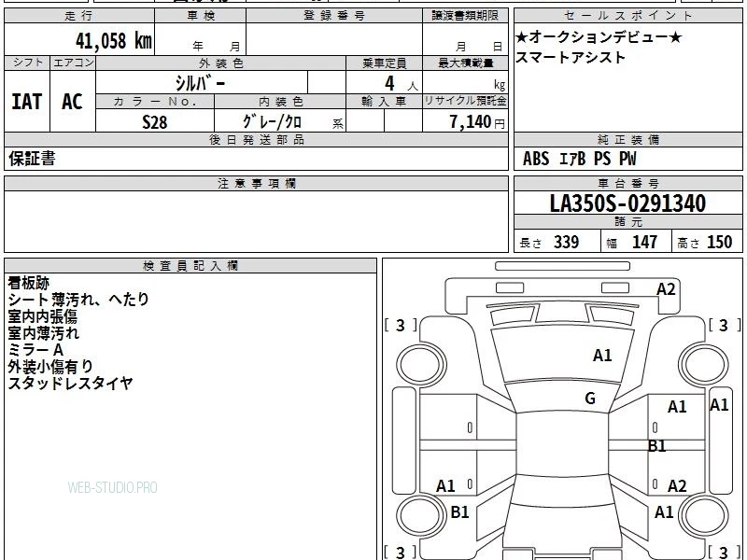The image size is (747, 560).
Task: Click the 室内内張傷 note
Action: pyautogui.click(x=42, y=316)
